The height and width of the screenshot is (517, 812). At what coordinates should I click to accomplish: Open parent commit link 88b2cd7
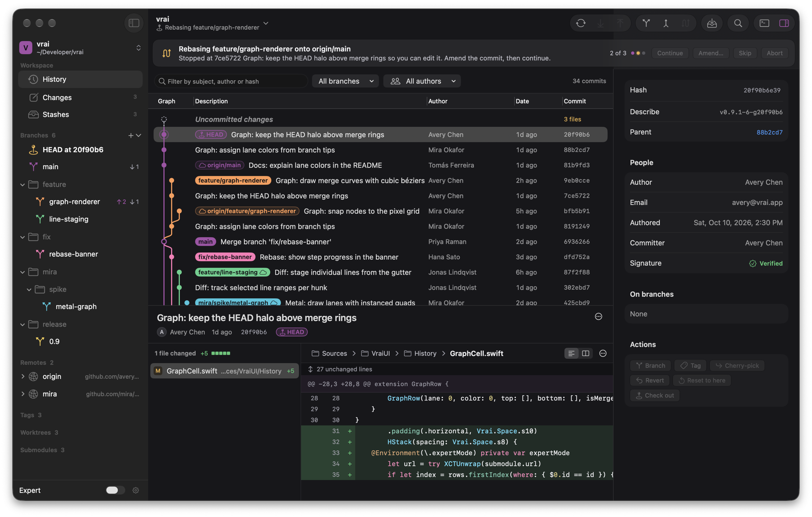coord(769,132)
